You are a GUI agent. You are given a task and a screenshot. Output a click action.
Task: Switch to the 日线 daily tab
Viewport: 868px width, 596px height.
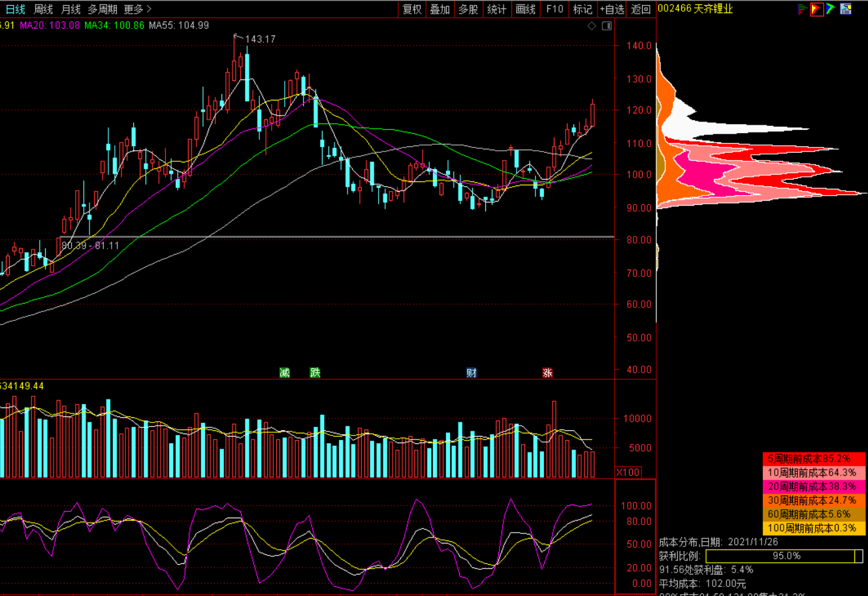15,9
